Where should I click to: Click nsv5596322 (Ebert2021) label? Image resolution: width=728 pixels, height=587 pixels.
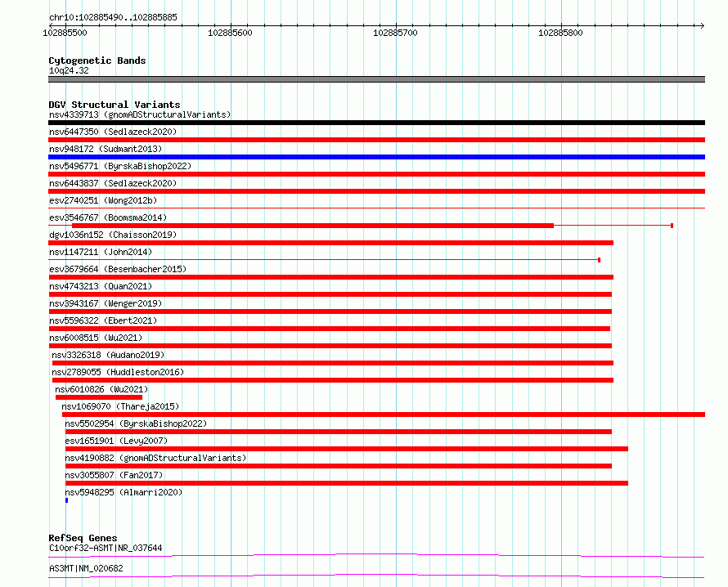(x=103, y=320)
